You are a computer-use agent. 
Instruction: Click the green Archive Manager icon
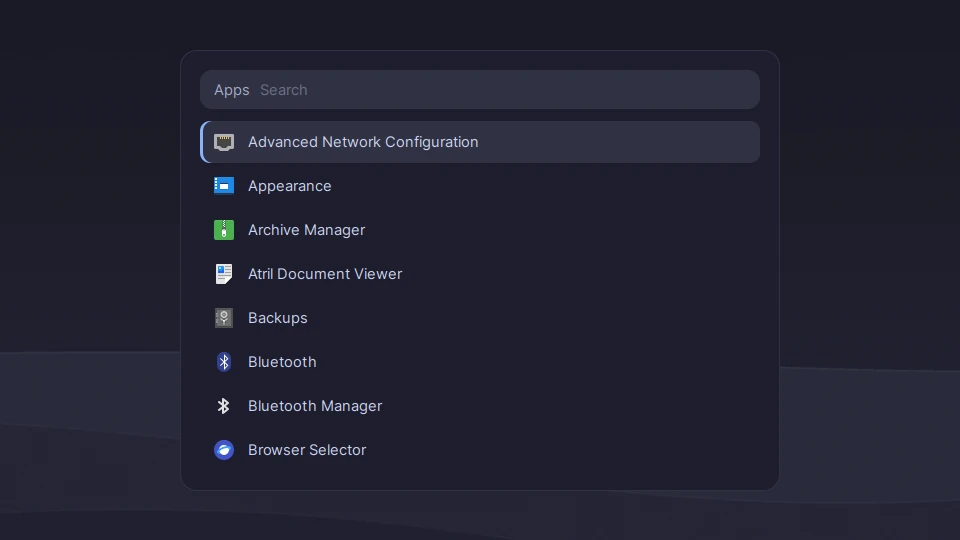point(223,230)
